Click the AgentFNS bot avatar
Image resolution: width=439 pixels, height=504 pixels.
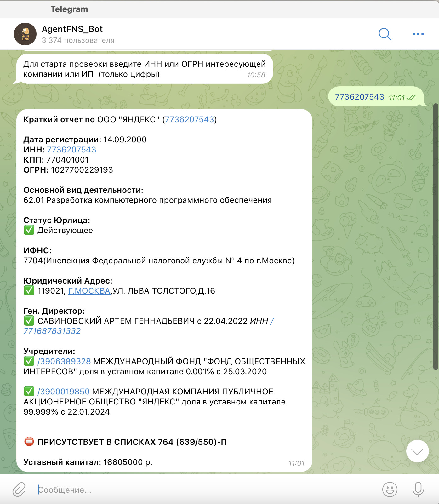(25, 34)
